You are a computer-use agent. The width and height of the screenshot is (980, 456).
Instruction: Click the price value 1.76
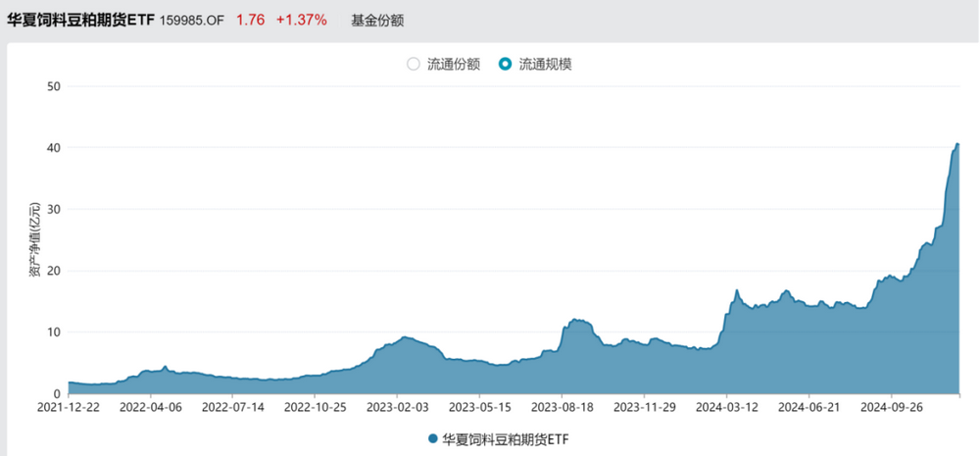point(250,20)
